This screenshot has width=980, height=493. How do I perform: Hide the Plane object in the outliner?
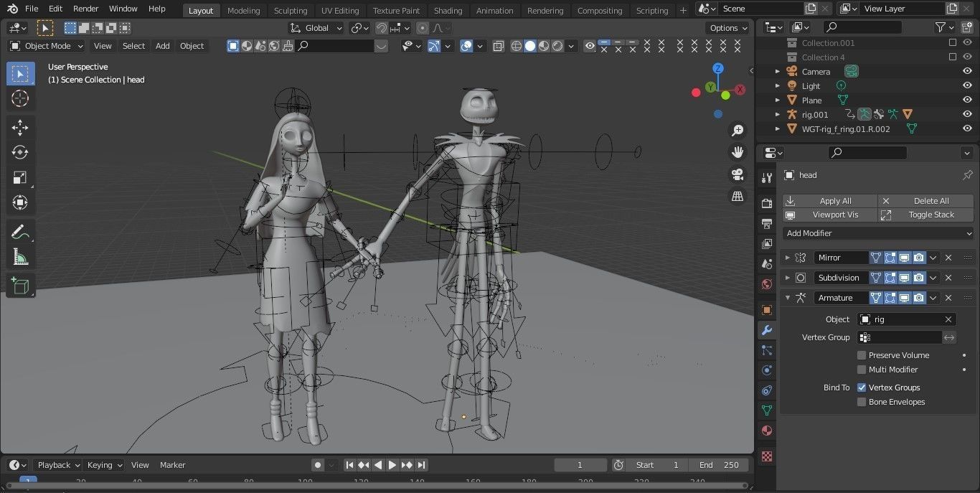coord(967,100)
